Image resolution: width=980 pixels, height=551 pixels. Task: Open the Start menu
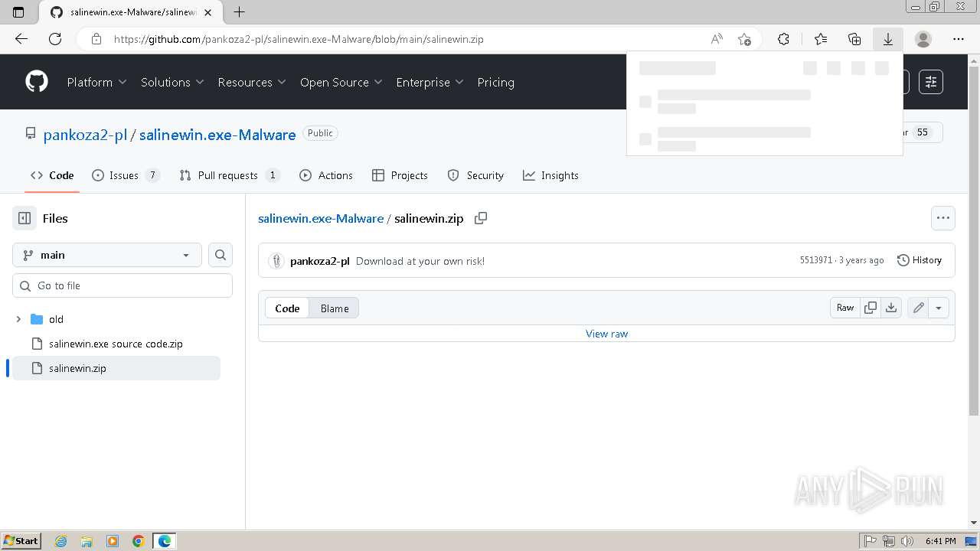21,541
